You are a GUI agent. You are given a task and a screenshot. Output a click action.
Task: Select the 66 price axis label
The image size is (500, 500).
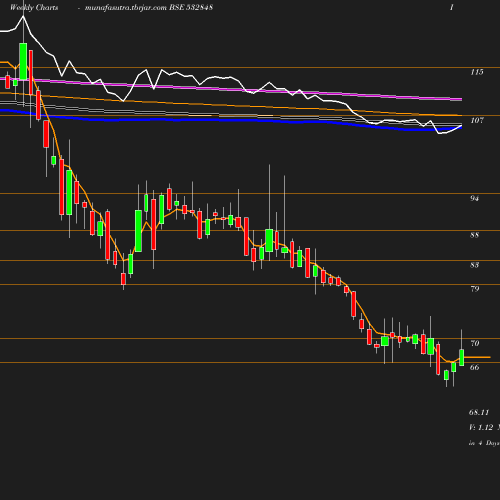click(475, 367)
